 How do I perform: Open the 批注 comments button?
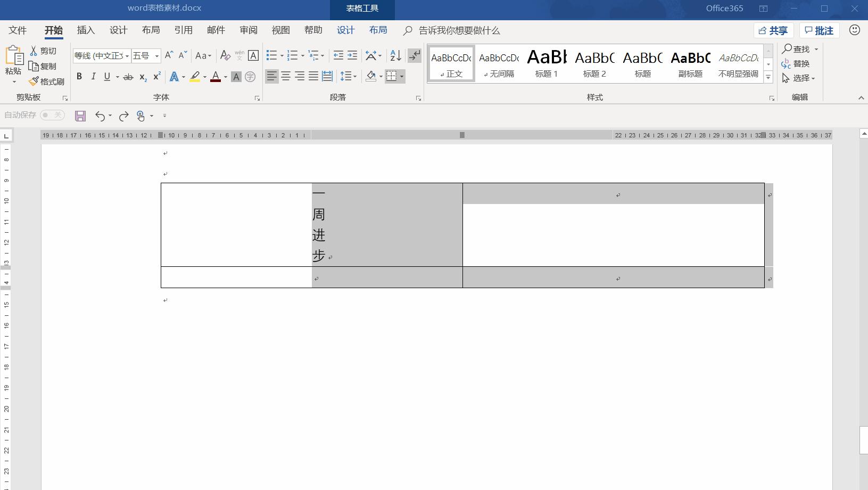819,31
